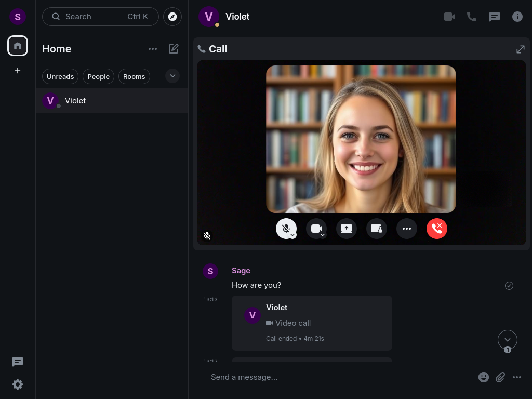Open room info for Violet

pos(517,16)
